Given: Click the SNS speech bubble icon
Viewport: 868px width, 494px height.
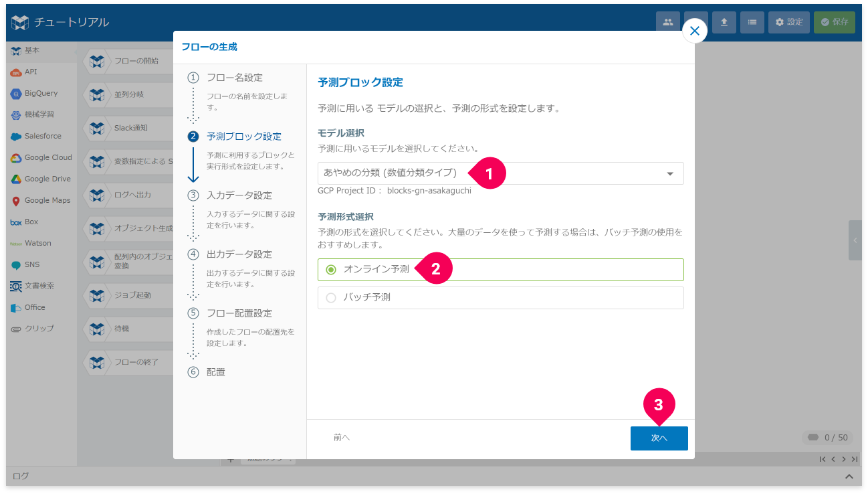Looking at the screenshot, I should tap(16, 265).
